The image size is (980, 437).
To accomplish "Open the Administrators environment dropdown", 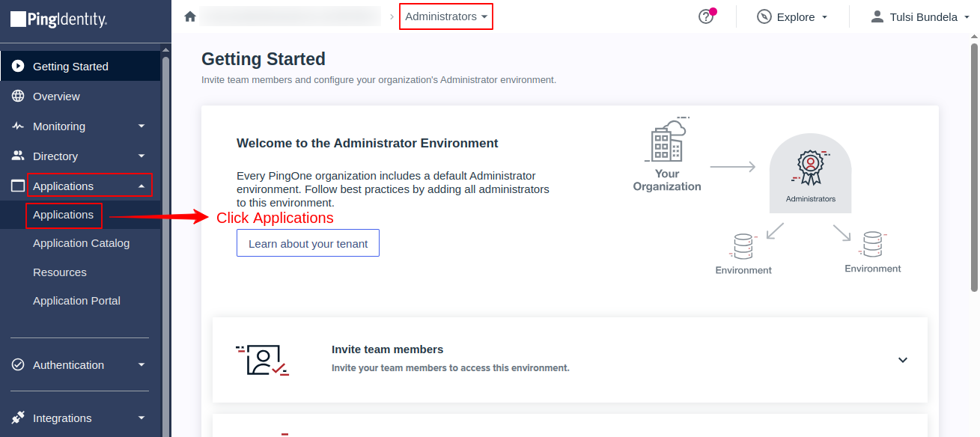I will click(x=446, y=16).
